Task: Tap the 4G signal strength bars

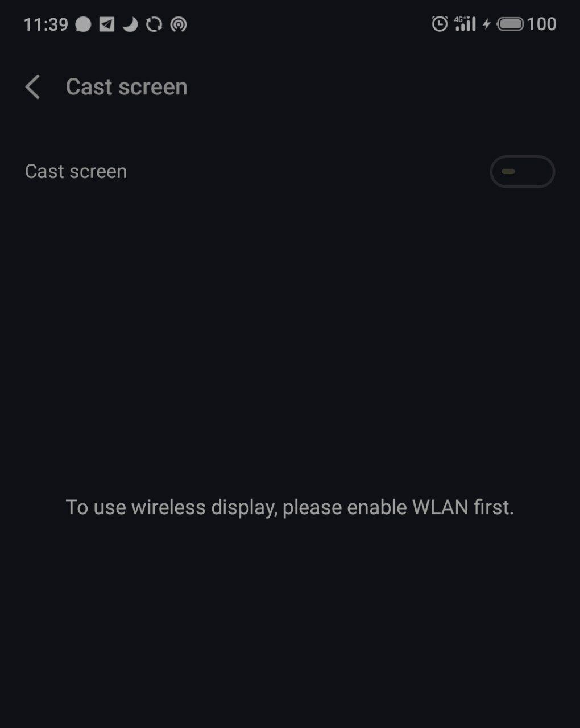Action: 465,25
